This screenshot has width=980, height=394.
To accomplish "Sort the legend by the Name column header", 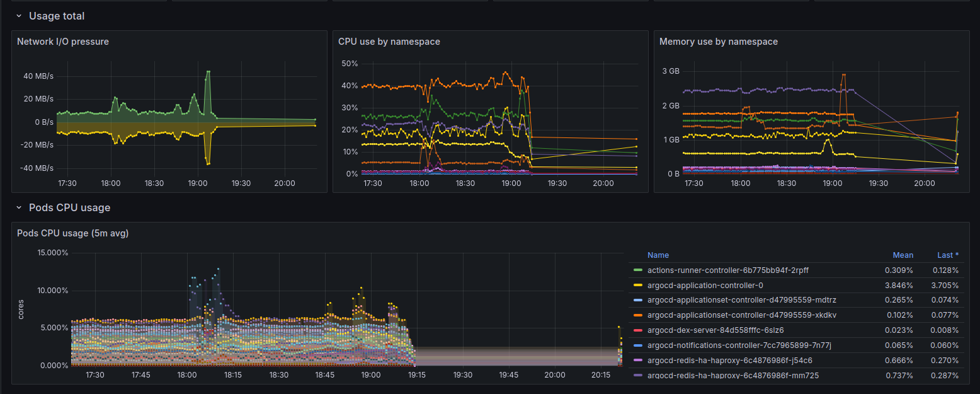I will tap(658, 255).
